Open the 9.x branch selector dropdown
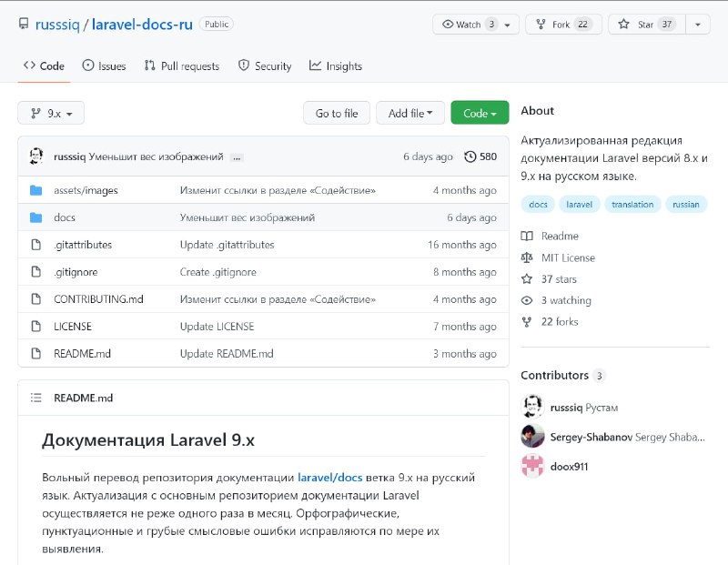This screenshot has height=565, width=728. click(x=51, y=114)
